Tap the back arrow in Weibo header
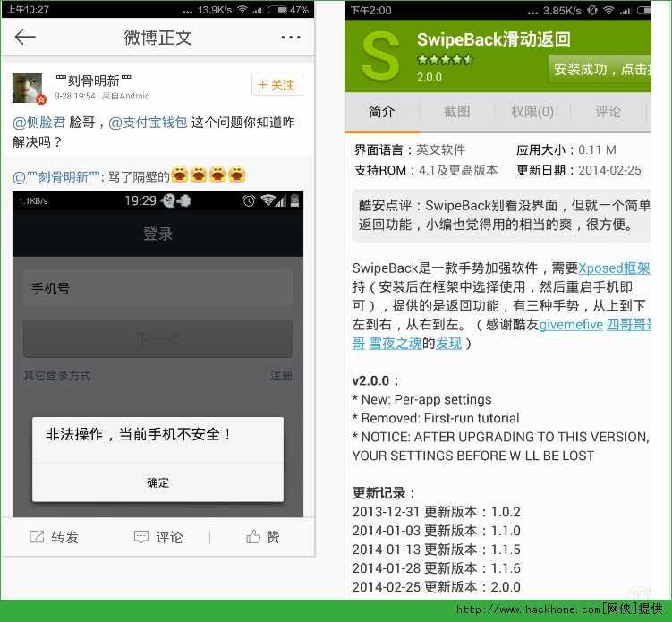The height and width of the screenshot is (622, 672). click(25, 37)
